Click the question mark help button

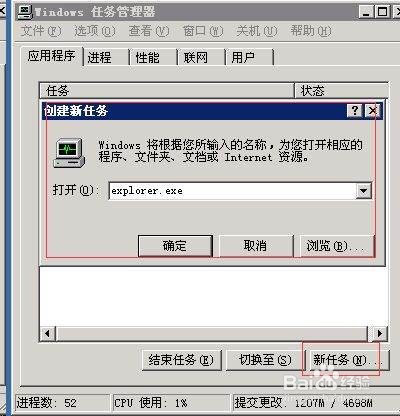355,110
